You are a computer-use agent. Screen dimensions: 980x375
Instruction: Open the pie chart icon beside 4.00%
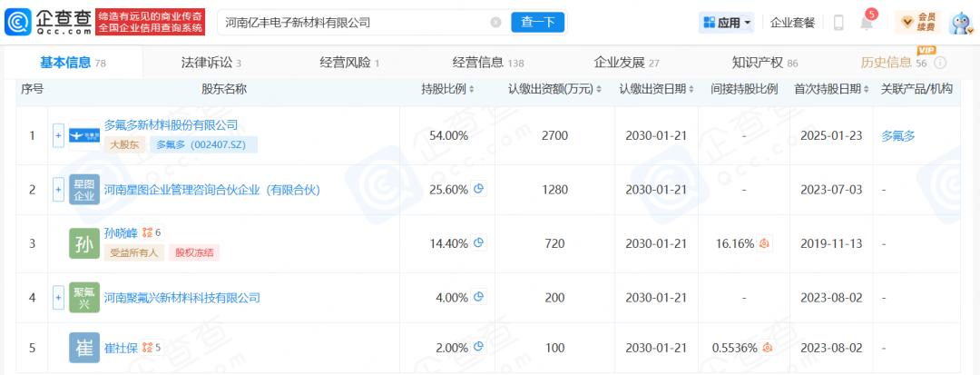point(479,298)
